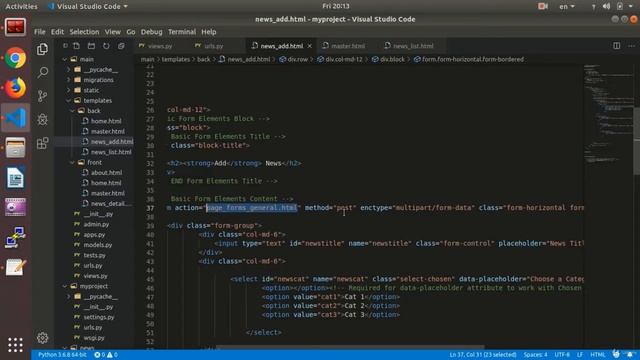The image size is (640, 360).
Task: Open notifications bell in status bar
Action: click(631, 354)
